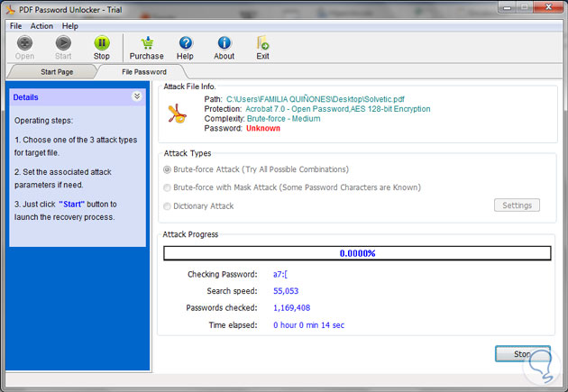This screenshot has height=392, width=568.
Task: Choose the Dictionary Attack radio button
Action: (x=167, y=206)
